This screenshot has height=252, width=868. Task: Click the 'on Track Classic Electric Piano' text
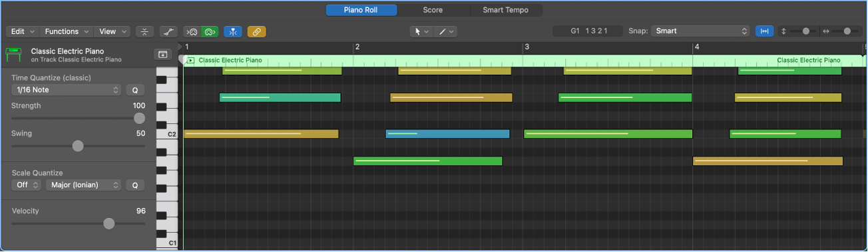pos(77,60)
